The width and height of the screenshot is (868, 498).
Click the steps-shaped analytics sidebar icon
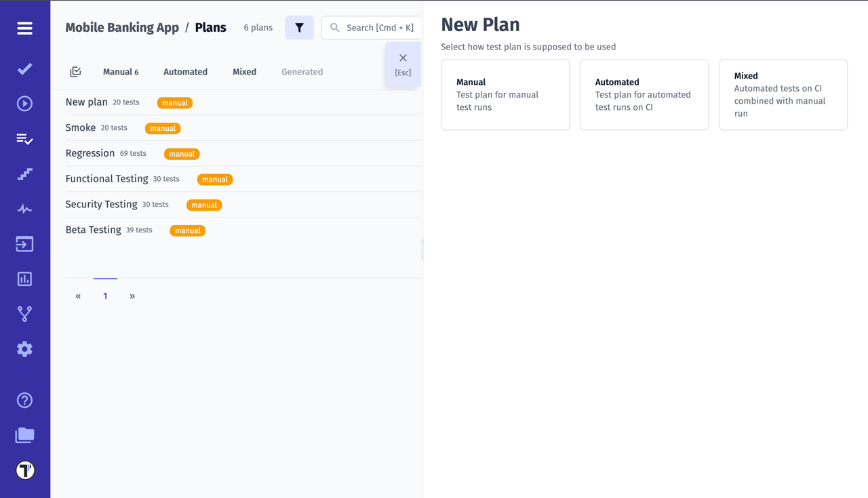(24, 173)
